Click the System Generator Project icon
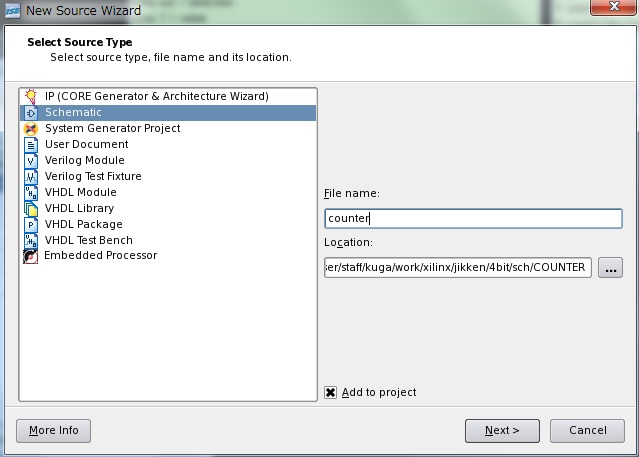The height and width of the screenshot is (457, 639). click(31, 128)
